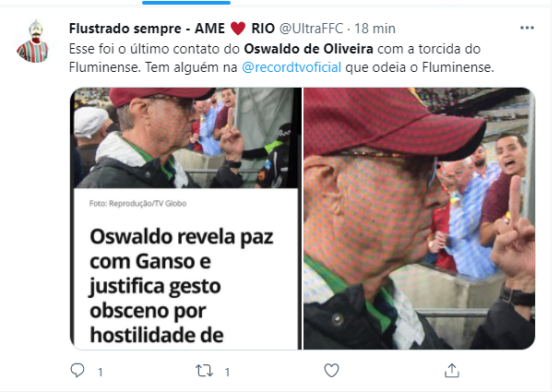Click the Oswaldo de Oliveira bold text
The height and width of the screenshot is (392, 559).
pos(308,49)
